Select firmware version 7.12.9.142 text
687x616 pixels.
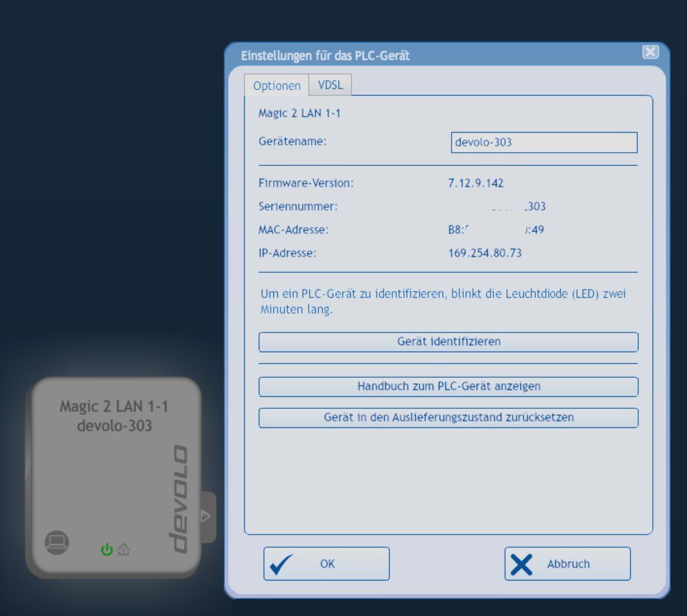(476, 183)
